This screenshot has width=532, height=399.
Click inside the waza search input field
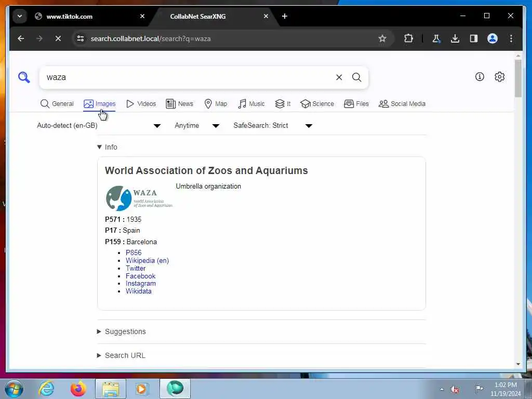[187, 77]
